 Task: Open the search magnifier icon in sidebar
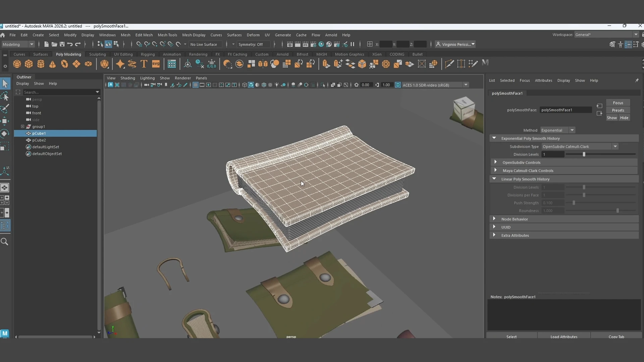pyautogui.click(x=5, y=242)
